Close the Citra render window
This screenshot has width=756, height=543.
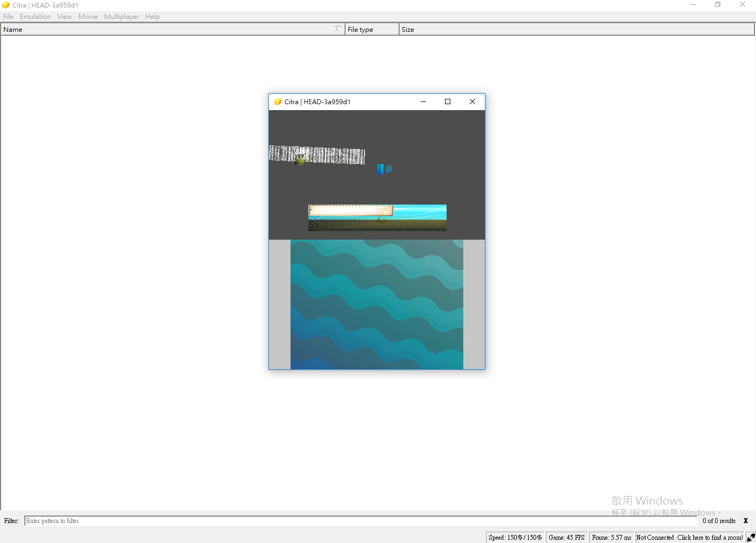473,101
